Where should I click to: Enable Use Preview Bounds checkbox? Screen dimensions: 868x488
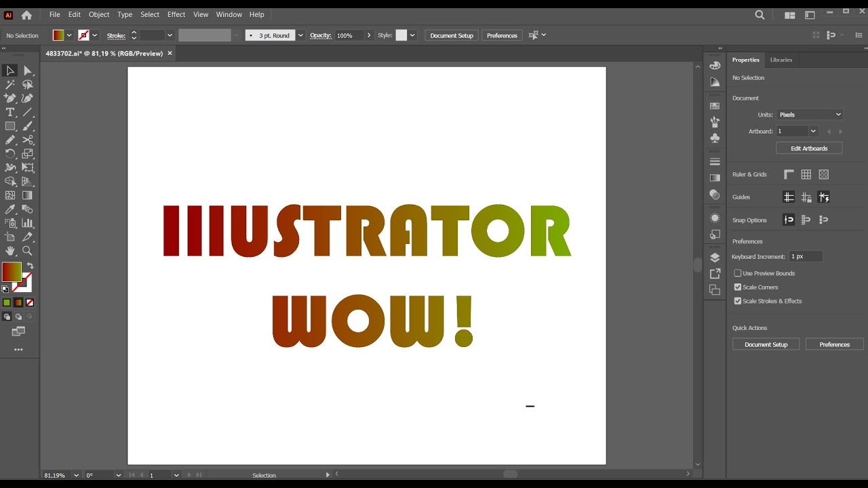click(x=738, y=273)
